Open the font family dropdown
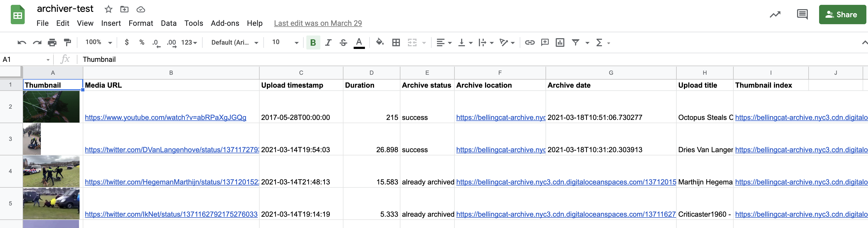This screenshot has width=868, height=228. coord(234,42)
